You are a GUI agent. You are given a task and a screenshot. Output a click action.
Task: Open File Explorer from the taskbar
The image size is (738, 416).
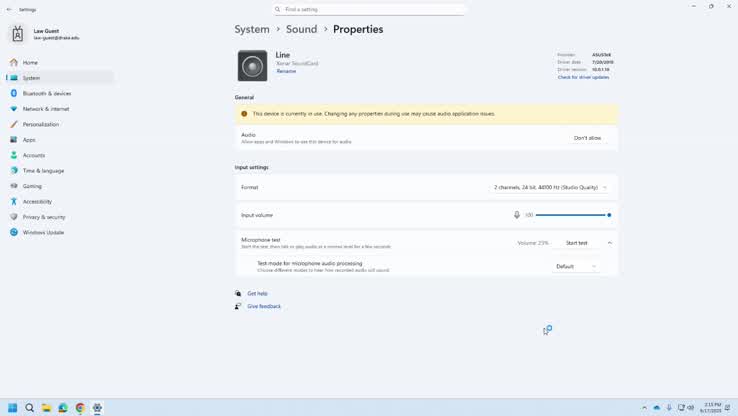coord(46,408)
